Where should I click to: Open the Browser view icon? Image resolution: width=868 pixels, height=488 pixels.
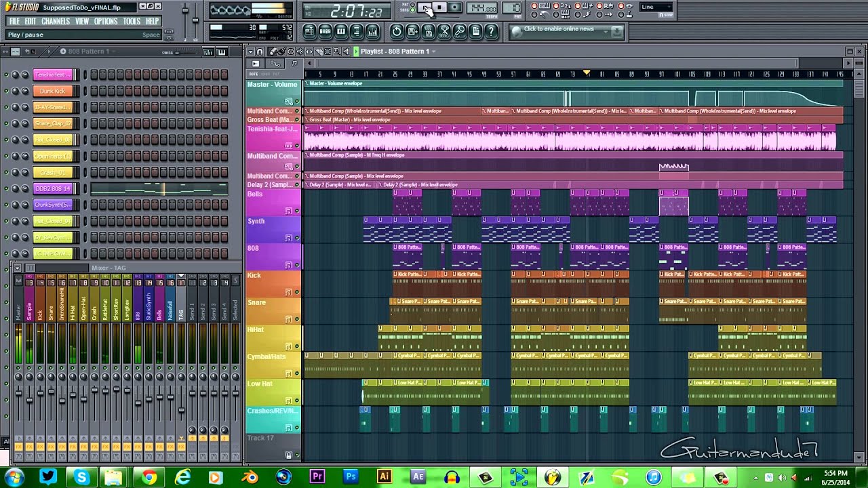(x=356, y=31)
